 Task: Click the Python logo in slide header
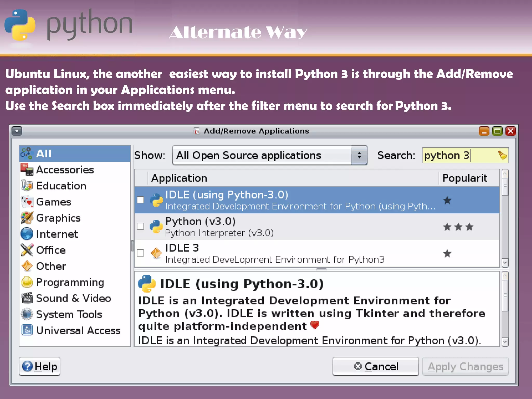[x=20, y=25]
